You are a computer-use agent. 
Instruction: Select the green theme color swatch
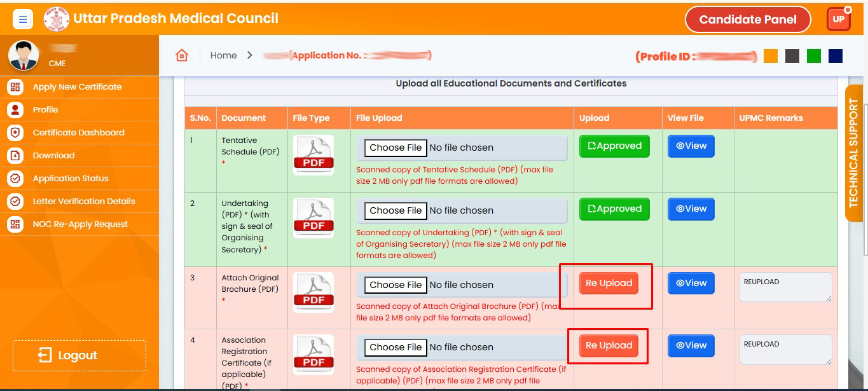tap(813, 56)
